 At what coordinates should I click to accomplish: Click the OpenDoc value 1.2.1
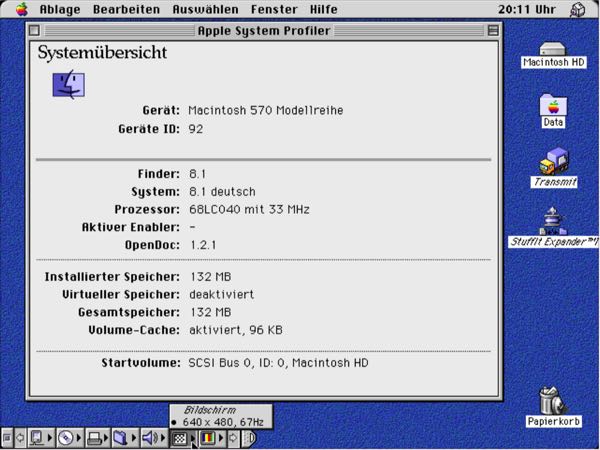pyautogui.click(x=203, y=245)
